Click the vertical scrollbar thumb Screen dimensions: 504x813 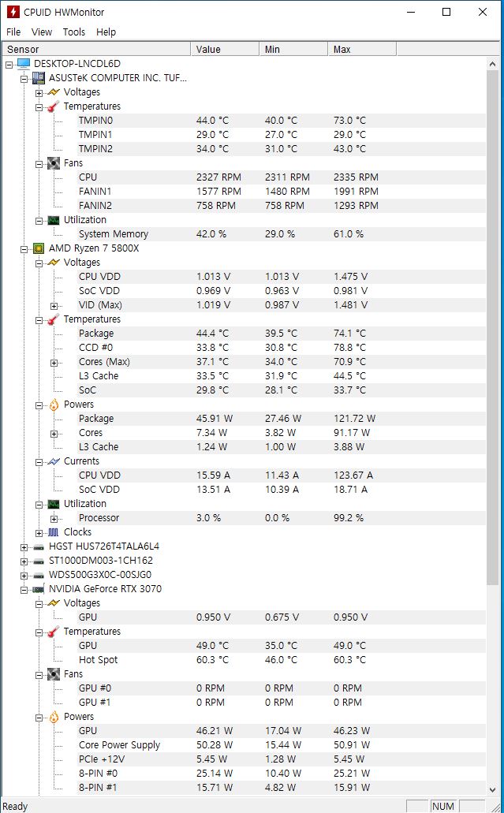tap(493, 329)
